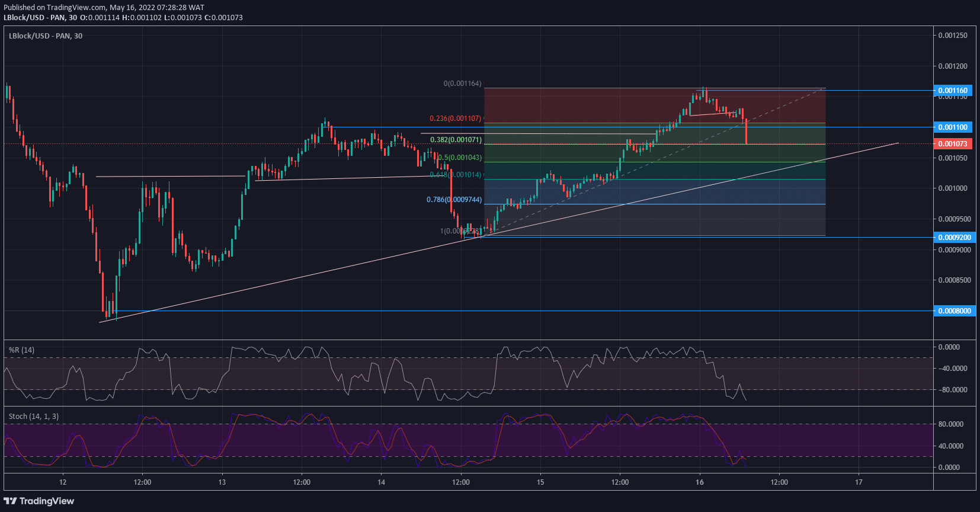Click the 0.0008500 price axis value
The image size is (980, 512).
coord(955,280)
